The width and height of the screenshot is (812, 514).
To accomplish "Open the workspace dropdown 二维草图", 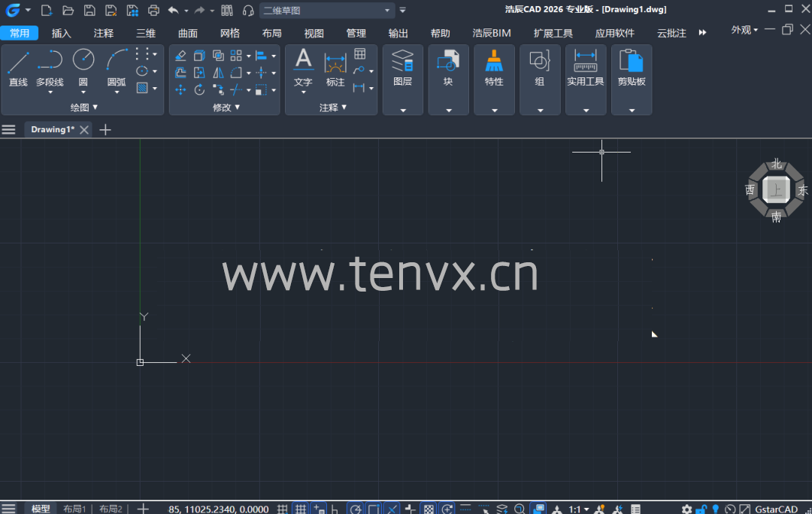I will pos(327,11).
